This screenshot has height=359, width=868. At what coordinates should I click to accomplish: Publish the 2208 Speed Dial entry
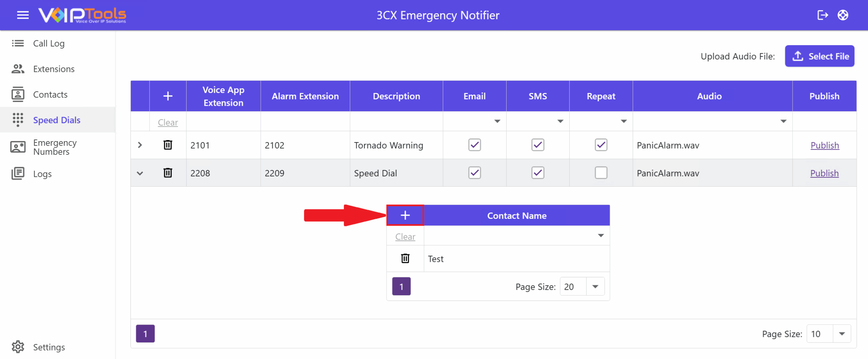click(824, 173)
